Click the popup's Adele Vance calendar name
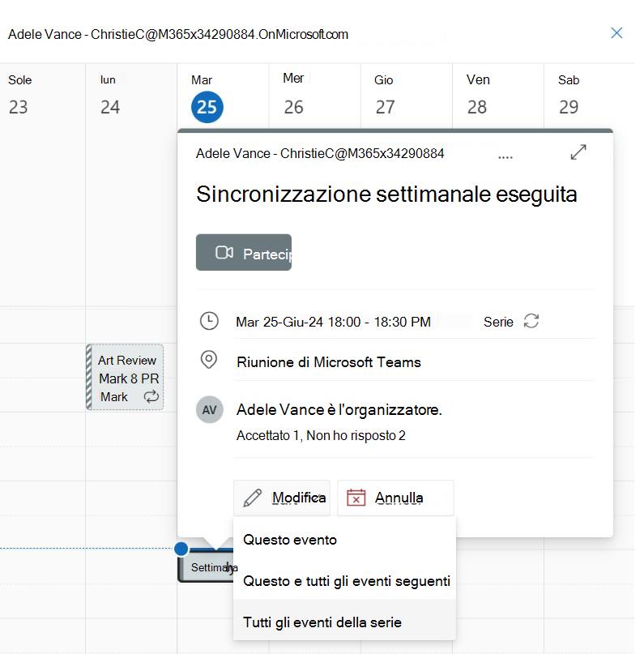The image size is (644, 654). click(x=320, y=153)
